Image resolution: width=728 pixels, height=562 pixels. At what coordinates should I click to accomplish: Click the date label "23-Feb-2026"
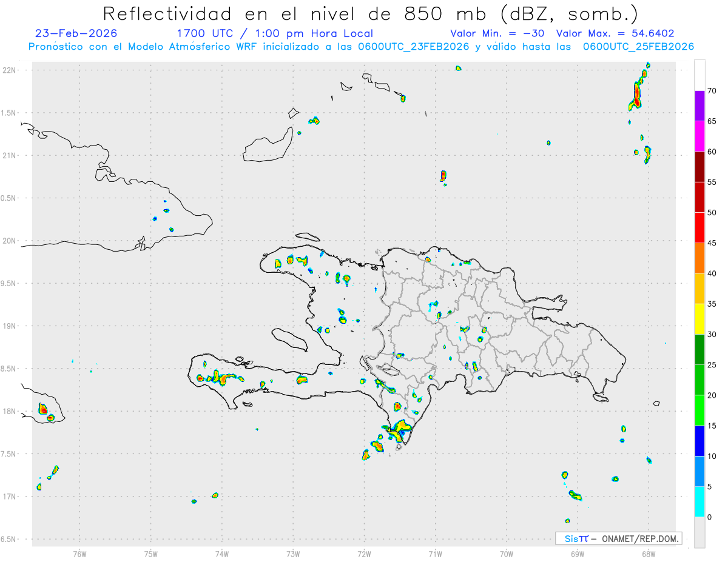tap(76, 33)
